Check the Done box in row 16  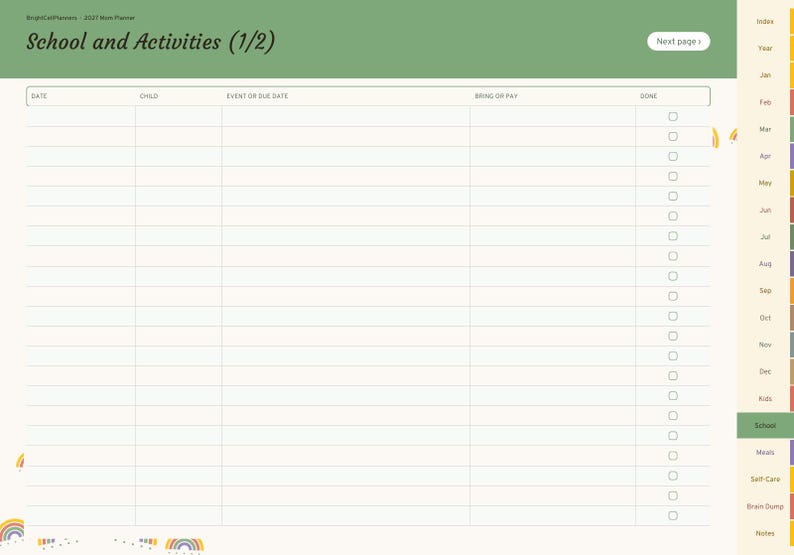point(673,416)
